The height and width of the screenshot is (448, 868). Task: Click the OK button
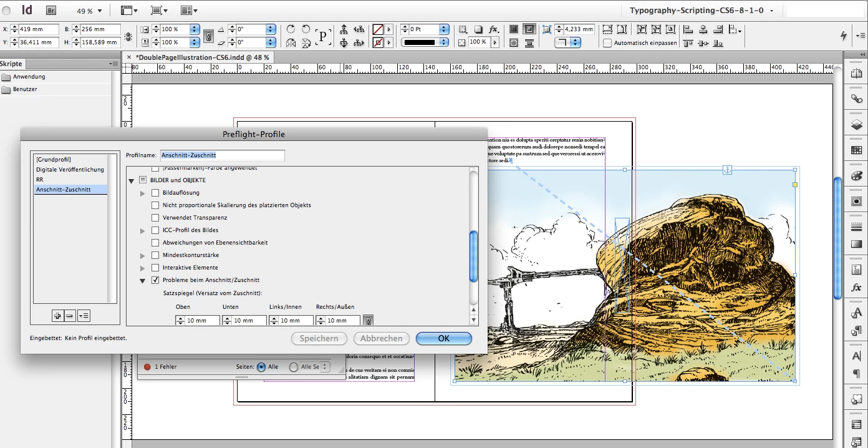point(444,338)
